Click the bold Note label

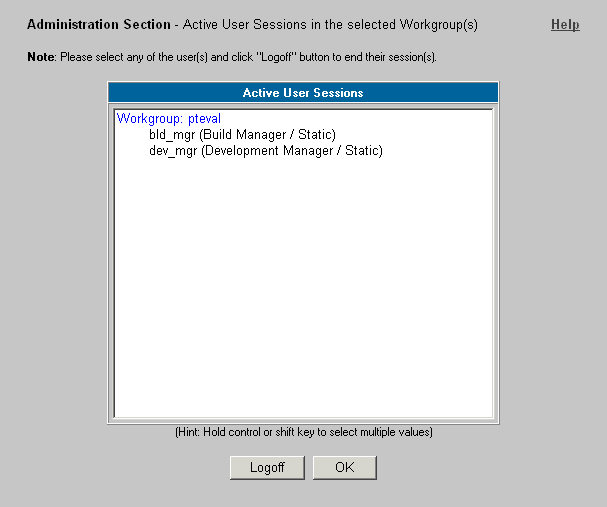pyautogui.click(x=41, y=57)
